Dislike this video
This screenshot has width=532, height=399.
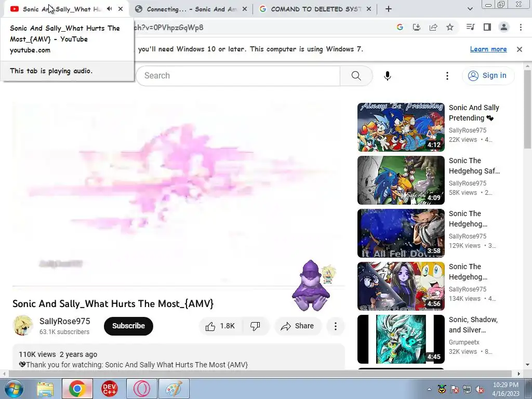(255, 326)
